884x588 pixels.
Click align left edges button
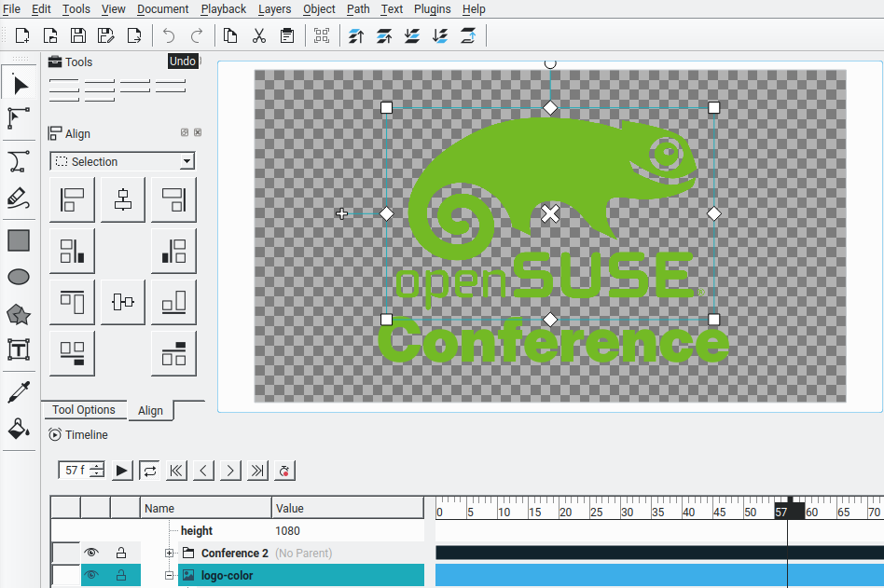(x=72, y=199)
